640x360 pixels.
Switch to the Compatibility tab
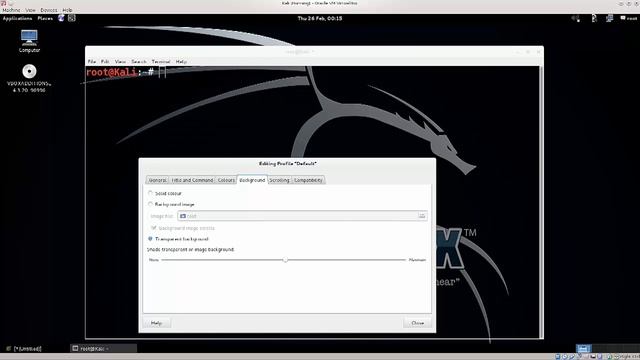pos(308,180)
